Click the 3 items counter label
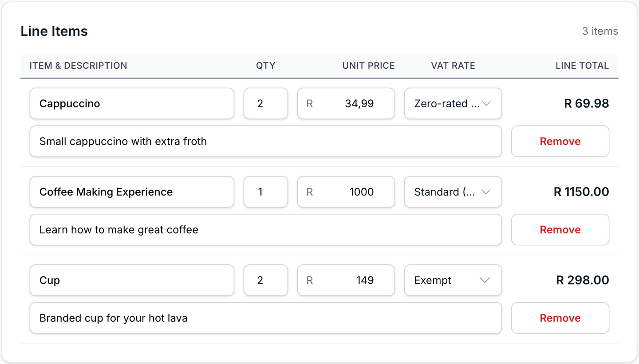 point(600,31)
